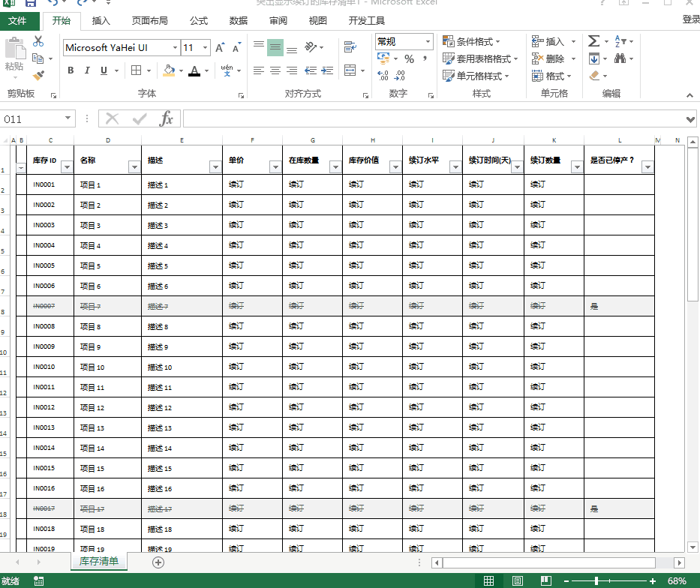Screen dimensions: 700x588
Task: Click the fill color swatch button
Action: 169,70
